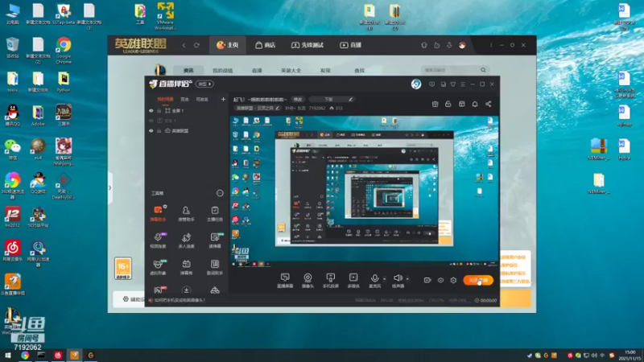Screen dimensions: 644x362
Task: Open the 歌词助手 tool in toolbox
Action: [215, 267]
